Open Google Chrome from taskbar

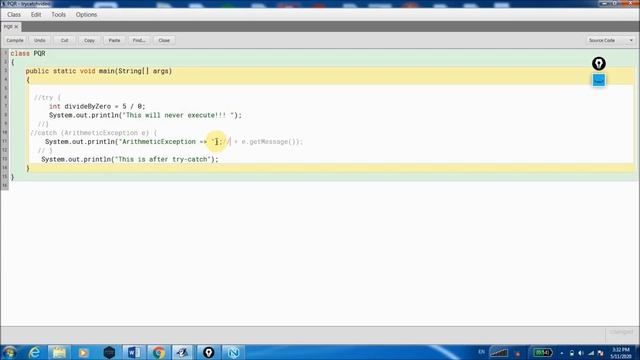159,352
